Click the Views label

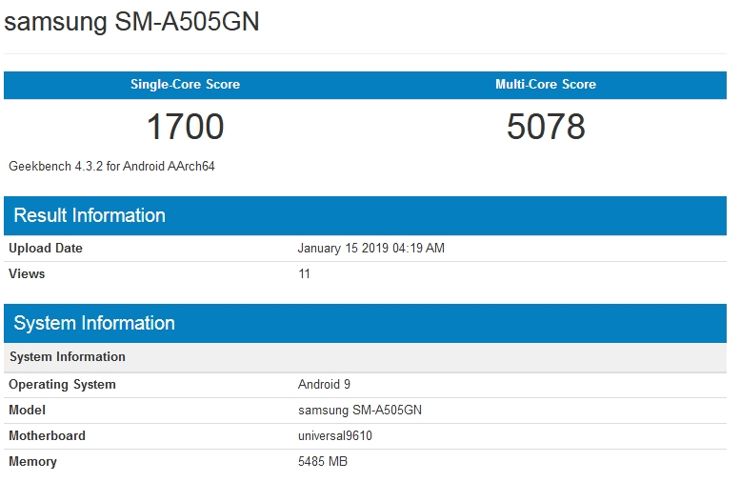pyautogui.click(x=26, y=274)
